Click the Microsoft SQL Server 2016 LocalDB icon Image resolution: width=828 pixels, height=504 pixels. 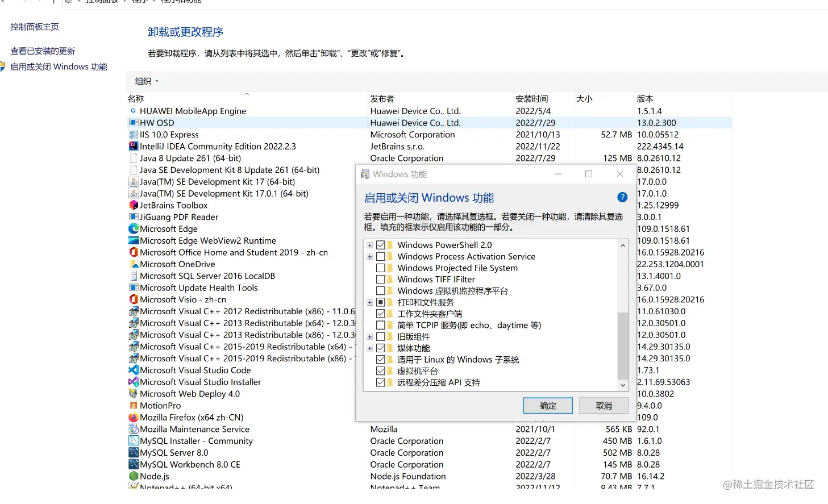click(134, 276)
